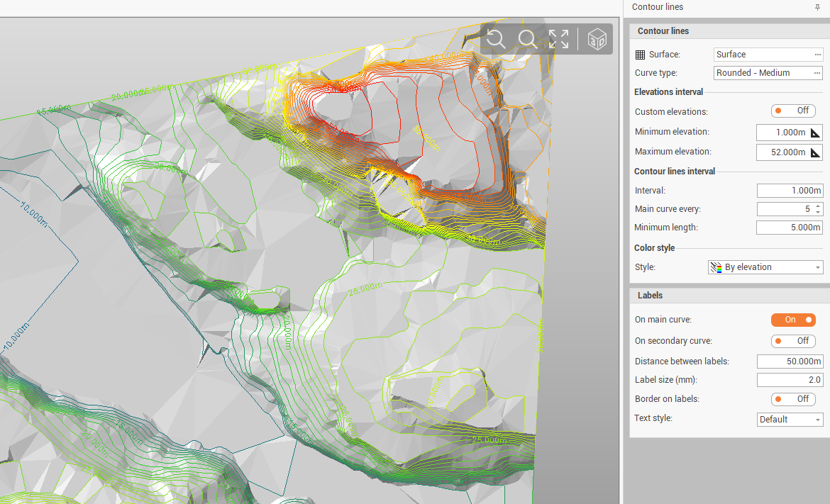Switch to 3D view with cube icon
The height and width of the screenshot is (504, 830).
598,40
